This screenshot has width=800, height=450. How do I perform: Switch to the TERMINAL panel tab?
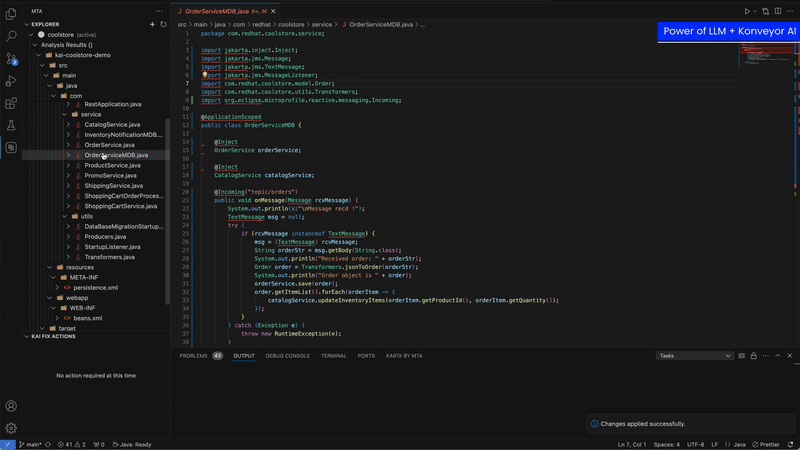(333, 355)
